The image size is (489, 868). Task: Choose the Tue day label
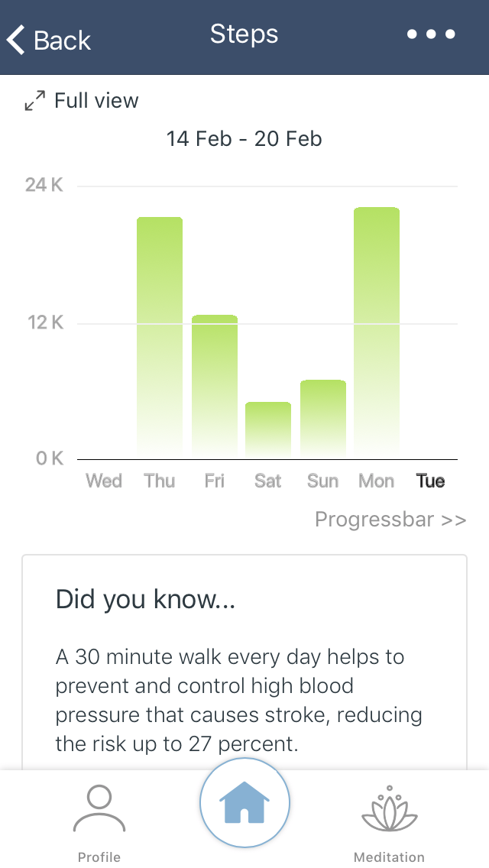coord(430,481)
